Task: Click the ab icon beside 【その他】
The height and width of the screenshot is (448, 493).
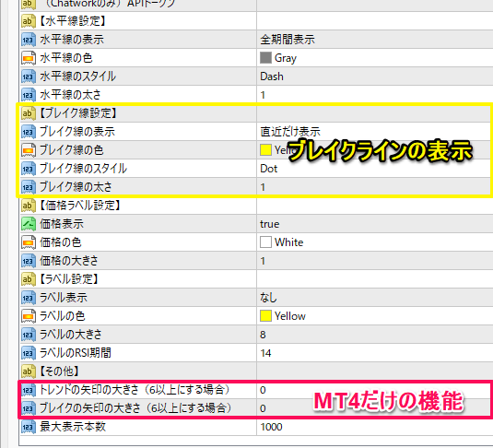Action: click(x=28, y=371)
